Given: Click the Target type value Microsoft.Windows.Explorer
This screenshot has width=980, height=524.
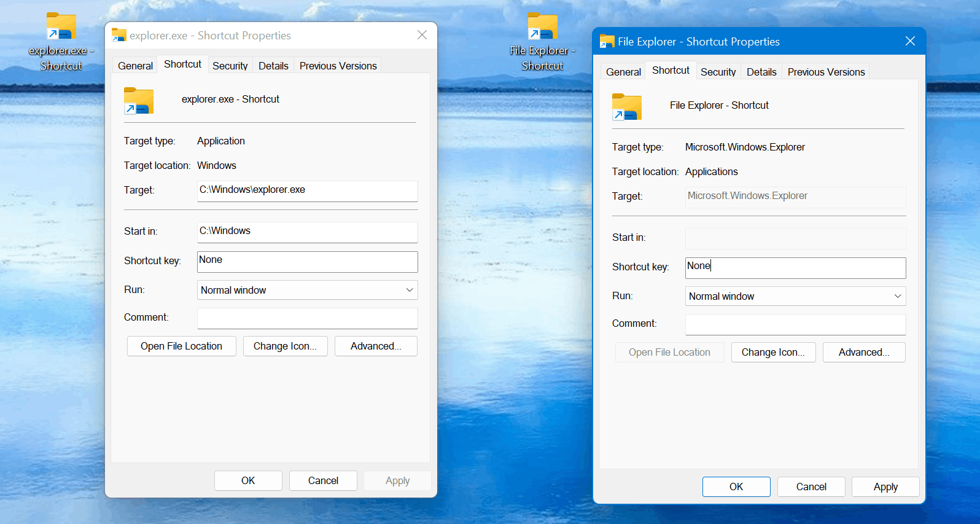Looking at the screenshot, I should point(745,147).
